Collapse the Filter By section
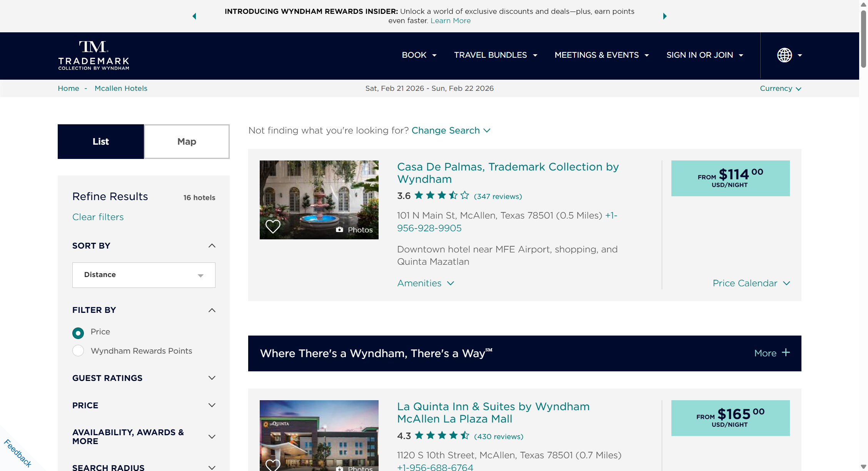Screen dimensions: 868x471 click(x=212, y=310)
